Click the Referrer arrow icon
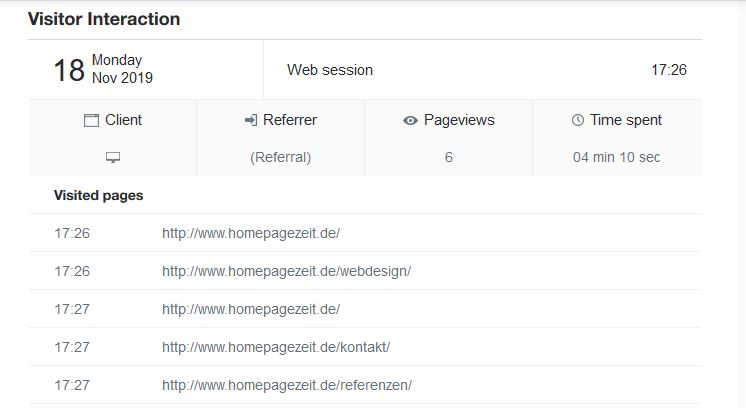Viewport: 746px width, 408px height. (x=251, y=120)
